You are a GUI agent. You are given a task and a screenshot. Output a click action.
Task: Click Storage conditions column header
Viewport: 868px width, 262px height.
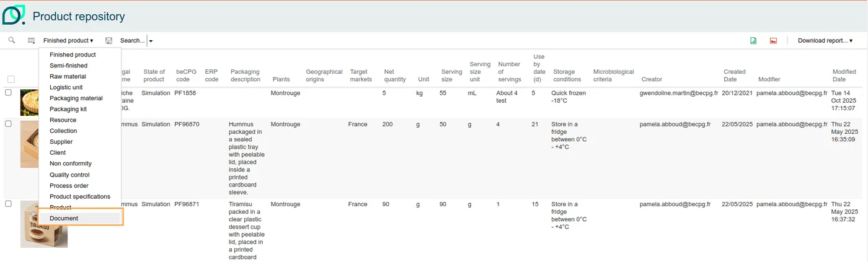(x=567, y=76)
